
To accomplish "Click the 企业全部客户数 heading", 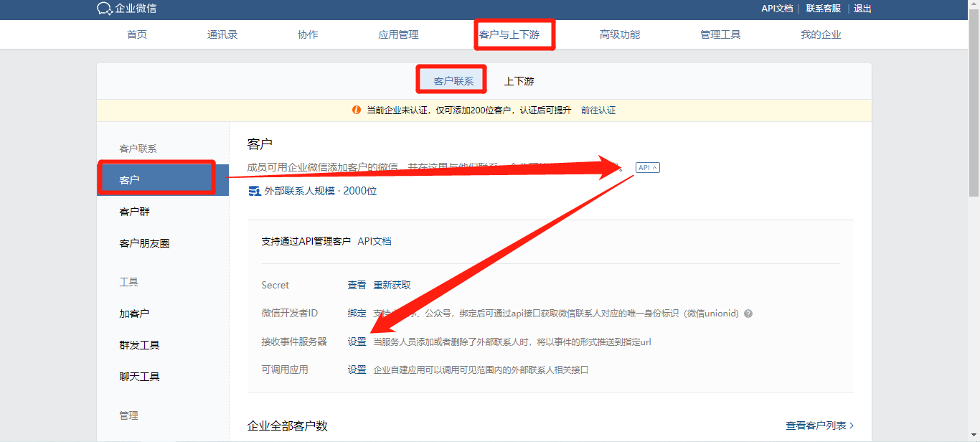I will pos(288,425).
